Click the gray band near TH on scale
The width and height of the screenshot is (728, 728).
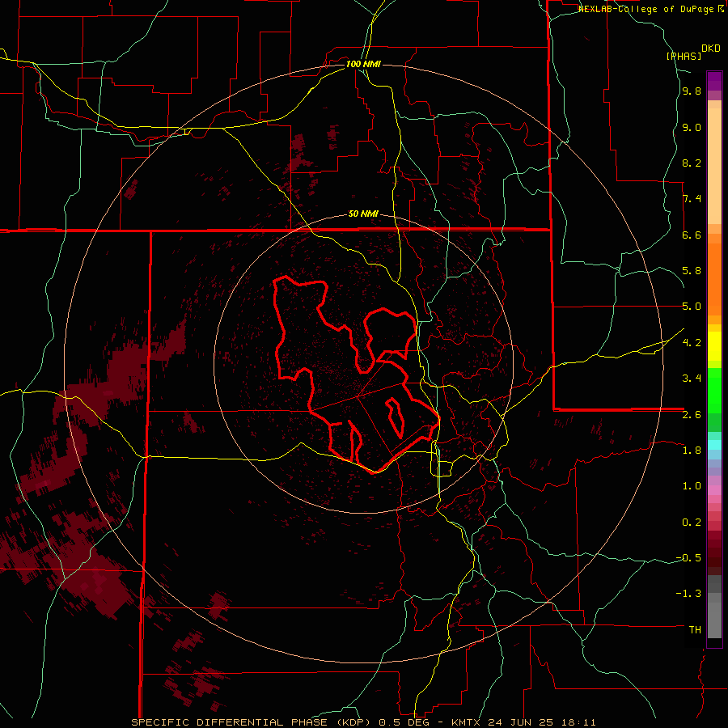[714, 620]
